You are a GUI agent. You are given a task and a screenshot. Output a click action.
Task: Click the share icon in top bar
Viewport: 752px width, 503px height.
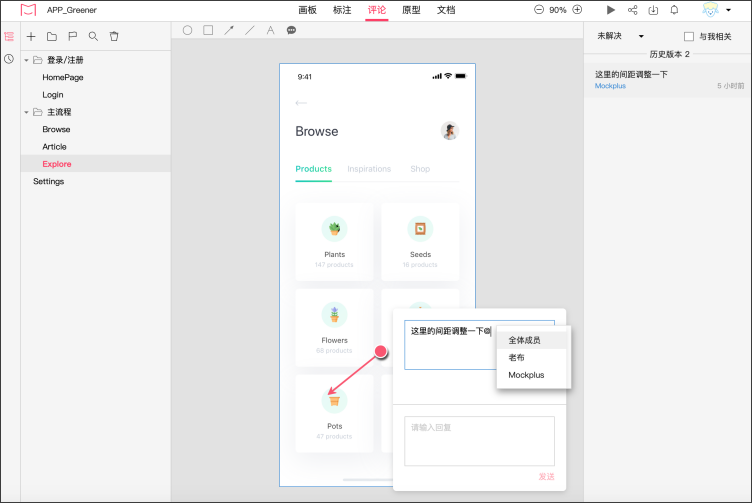pyautogui.click(x=632, y=10)
